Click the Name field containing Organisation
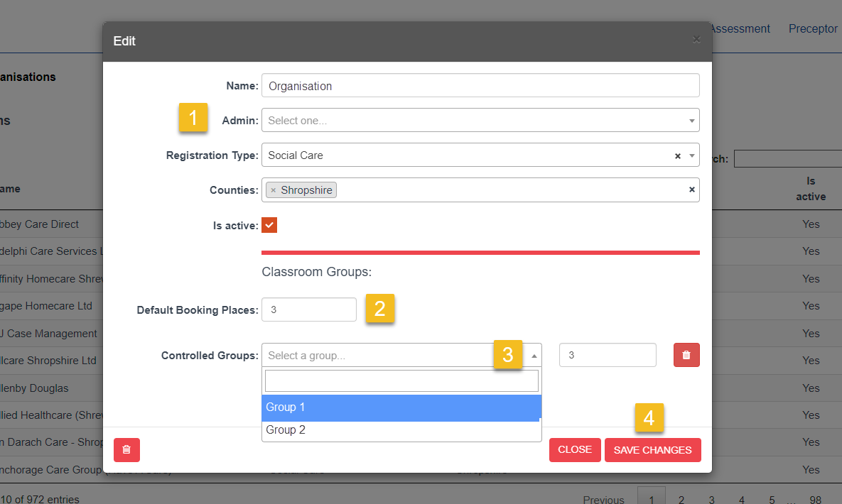 pyautogui.click(x=480, y=85)
